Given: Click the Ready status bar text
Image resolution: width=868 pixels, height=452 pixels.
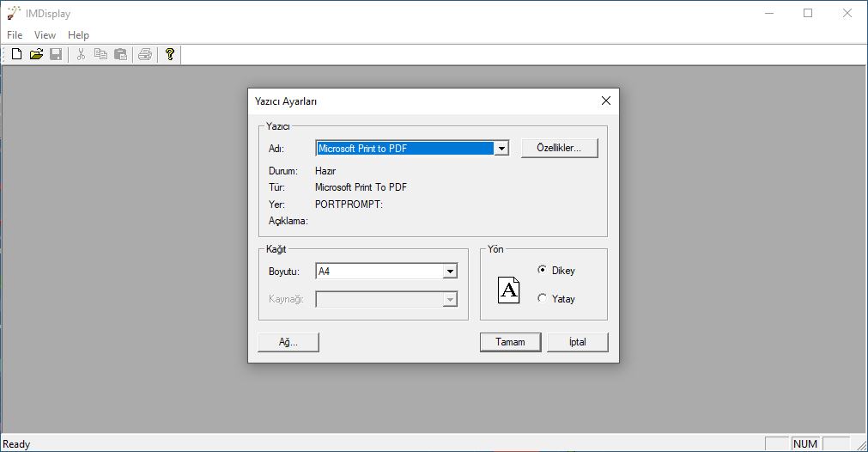Looking at the screenshot, I should [x=16, y=443].
